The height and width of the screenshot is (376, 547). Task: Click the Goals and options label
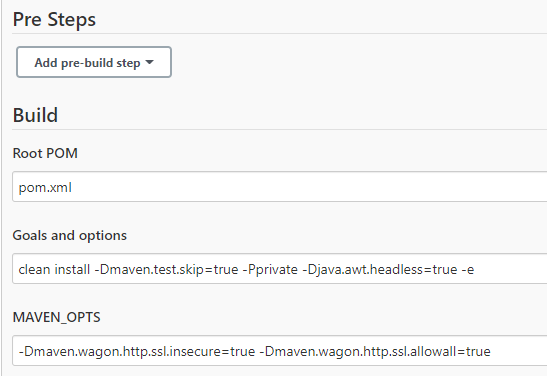(x=70, y=235)
